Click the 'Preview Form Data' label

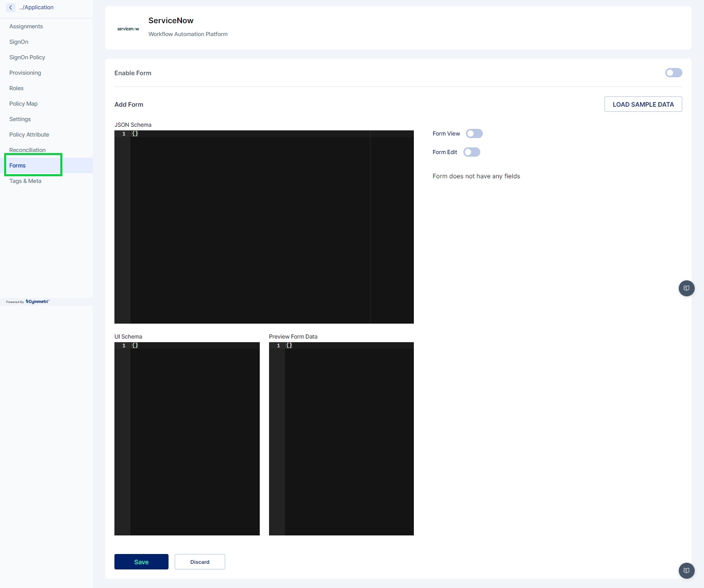pos(293,337)
